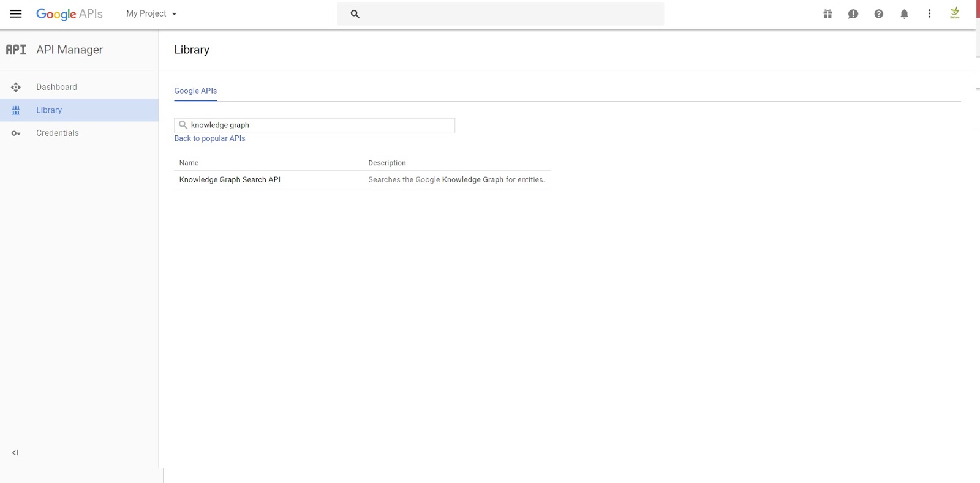Viewport: 980px width, 483px height.
Task: Click the top search magnifier icon
Action: [355, 14]
